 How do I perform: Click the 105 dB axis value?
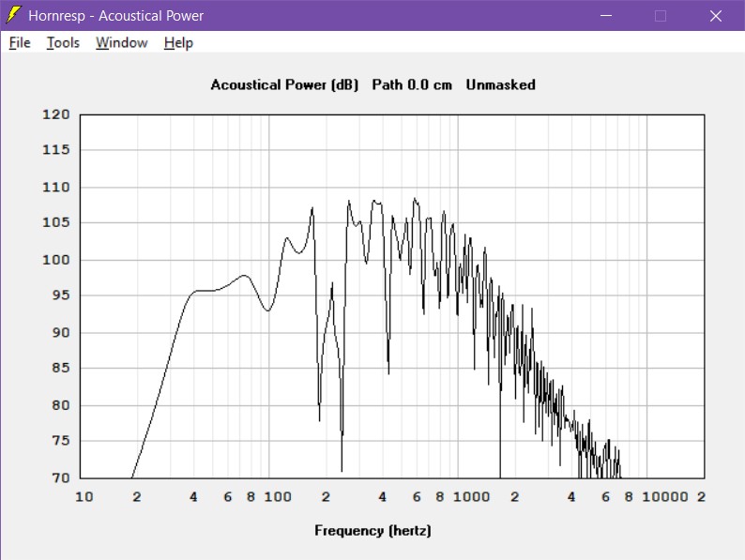[56, 222]
